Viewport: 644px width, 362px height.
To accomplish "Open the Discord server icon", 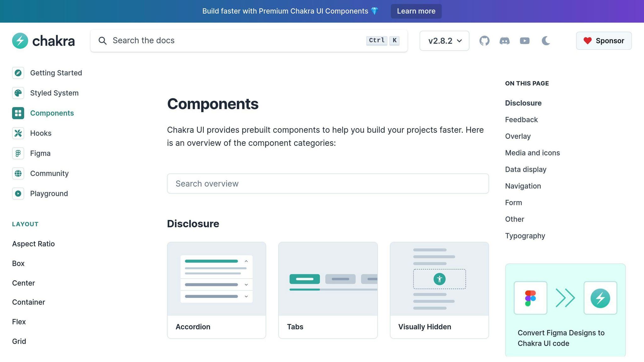I will (504, 41).
